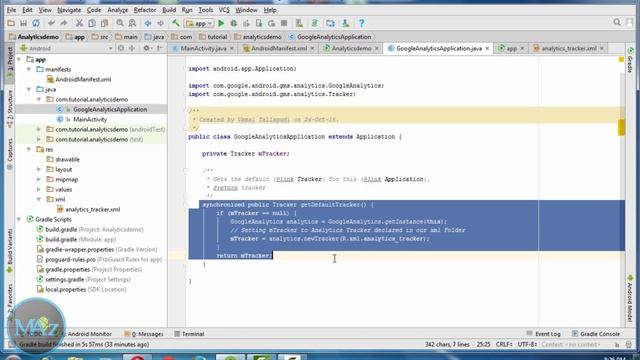Open the SDK Manager toolbar icon
The height and width of the screenshot is (360, 640).
346,23
